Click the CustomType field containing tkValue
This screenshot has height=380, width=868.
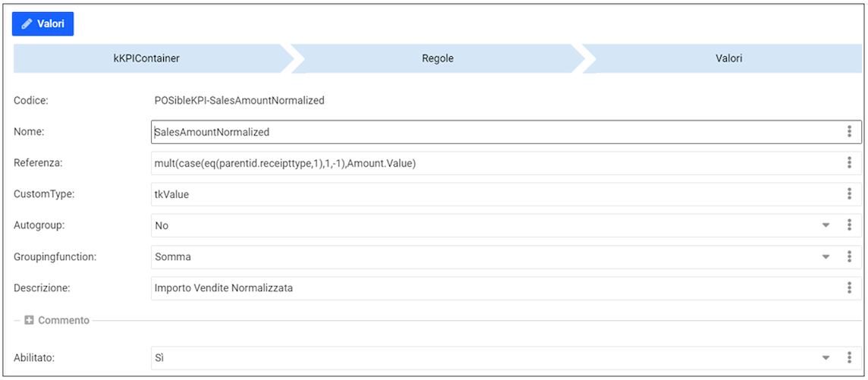point(493,194)
